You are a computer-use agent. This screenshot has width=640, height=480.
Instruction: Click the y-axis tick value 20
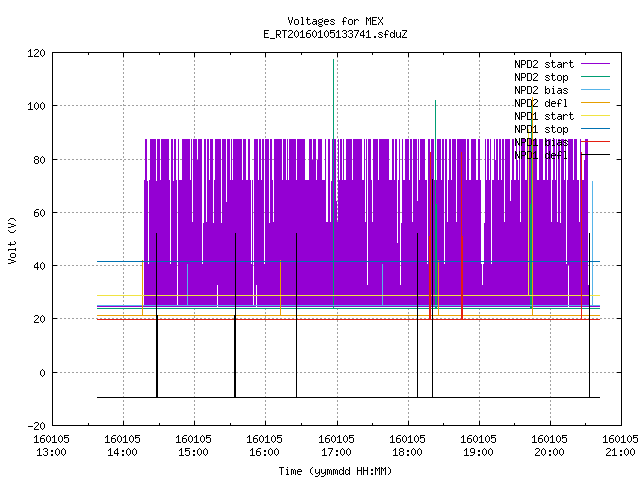coord(40,320)
